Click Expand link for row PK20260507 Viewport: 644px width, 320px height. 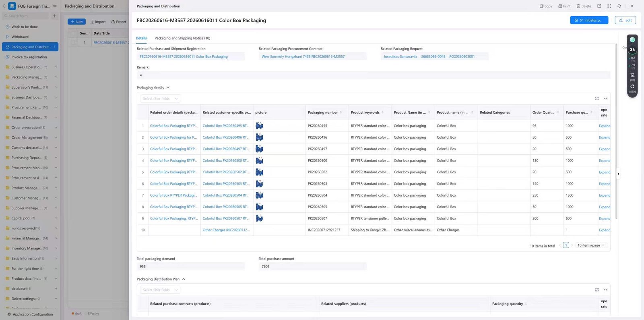(605, 218)
